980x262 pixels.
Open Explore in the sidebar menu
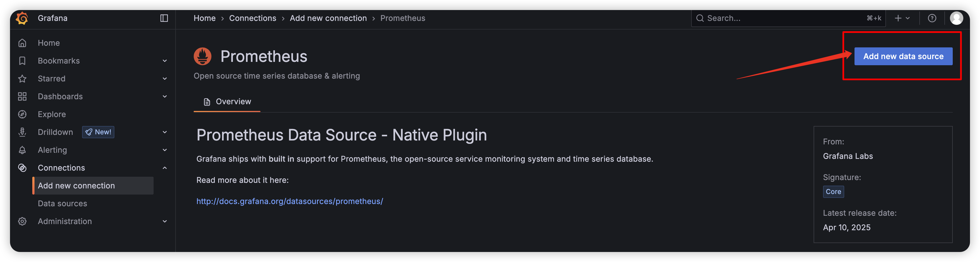pyautogui.click(x=52, y=114)
